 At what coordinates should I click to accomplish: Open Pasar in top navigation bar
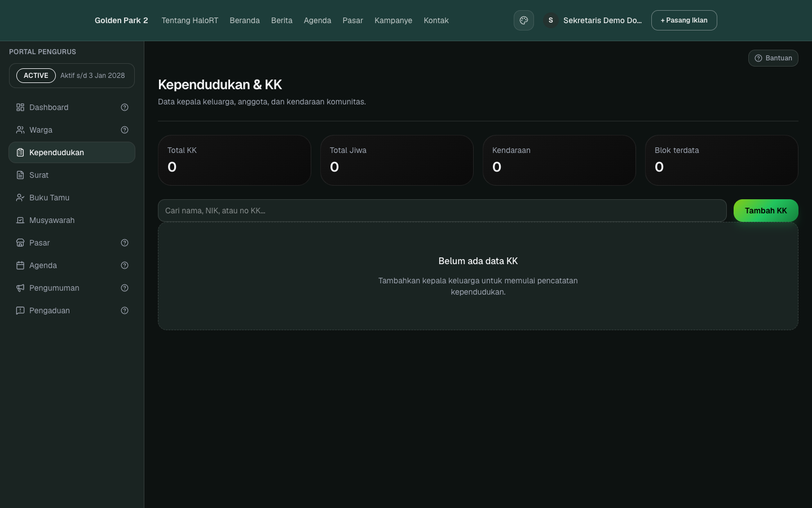(353, 20)
